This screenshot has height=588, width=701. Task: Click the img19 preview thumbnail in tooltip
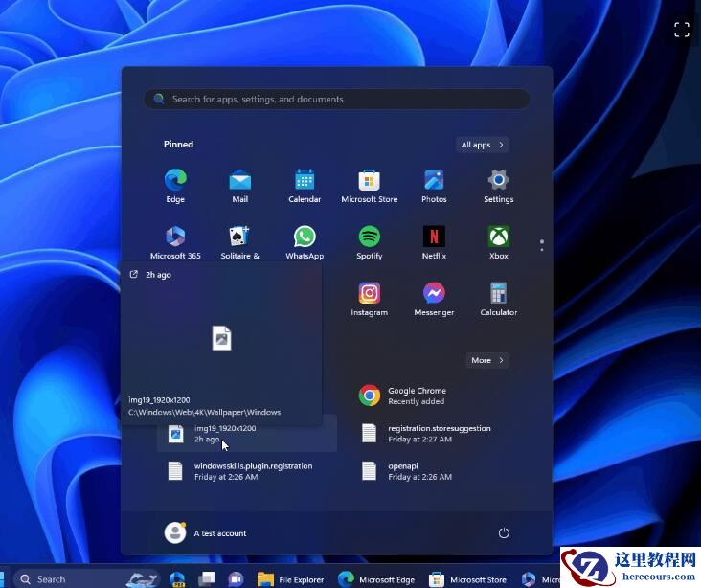[222, 338]
